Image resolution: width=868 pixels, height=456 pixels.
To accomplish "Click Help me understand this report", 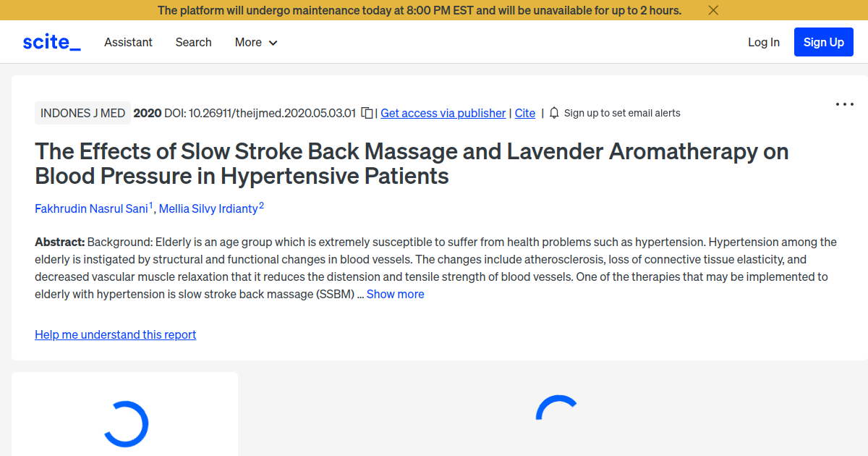I will point(115,334).
